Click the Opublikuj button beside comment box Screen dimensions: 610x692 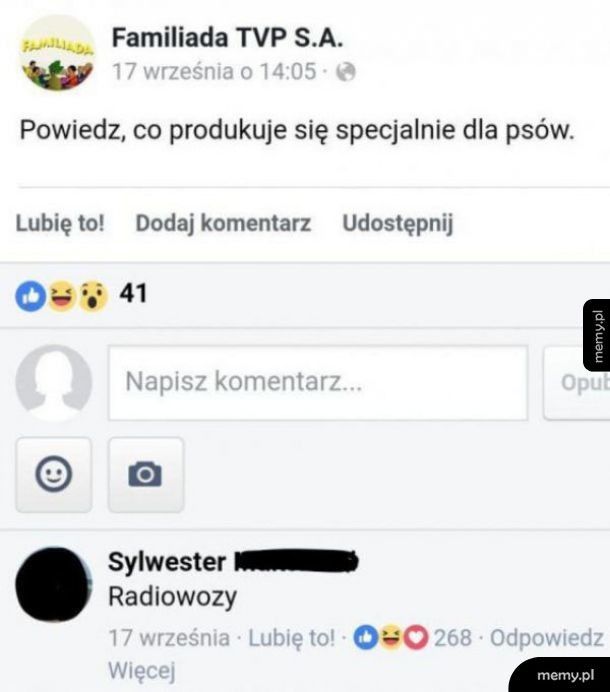pyautogui.click(x=577, y=383)
